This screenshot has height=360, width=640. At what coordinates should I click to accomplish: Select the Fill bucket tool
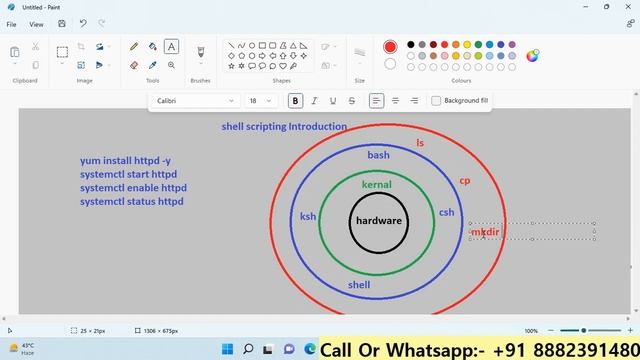153,47
